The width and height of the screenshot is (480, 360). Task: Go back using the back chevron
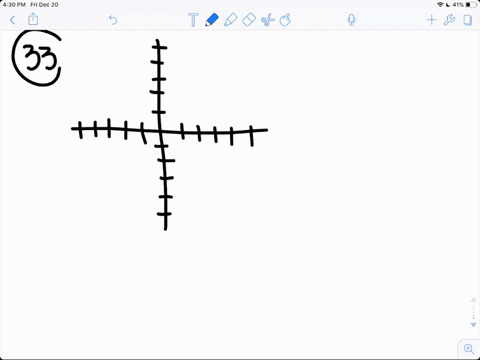(13, 20)
